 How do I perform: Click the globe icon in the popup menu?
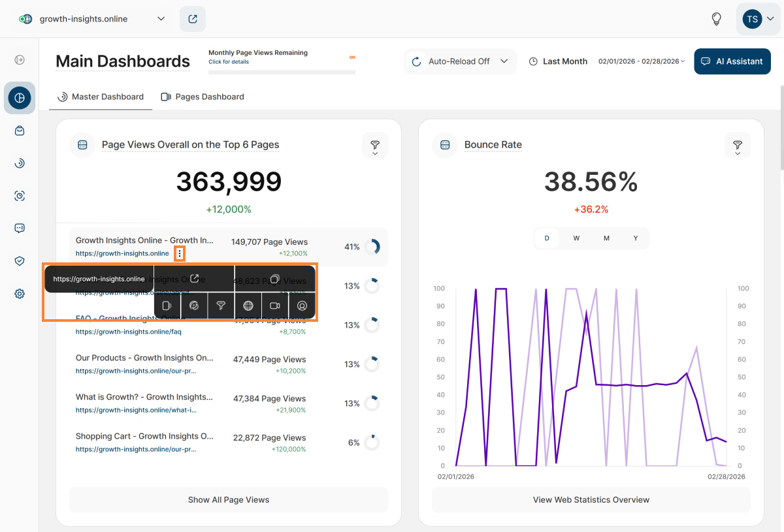(x=248, y=305)
